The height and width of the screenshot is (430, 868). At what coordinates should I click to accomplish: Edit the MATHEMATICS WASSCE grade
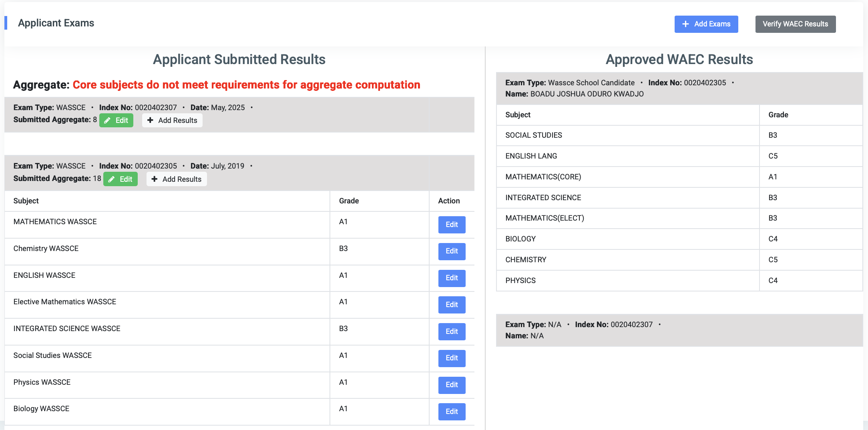point(452,225)
